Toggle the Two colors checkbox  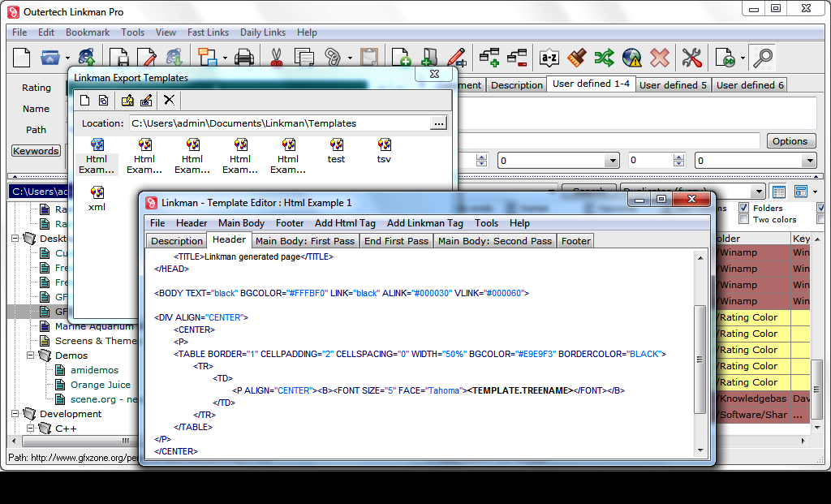(744, 219)
